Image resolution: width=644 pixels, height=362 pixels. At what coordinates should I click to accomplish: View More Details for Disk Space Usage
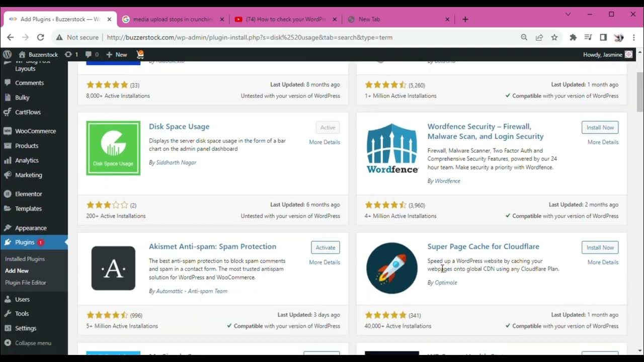click(325, 142)
